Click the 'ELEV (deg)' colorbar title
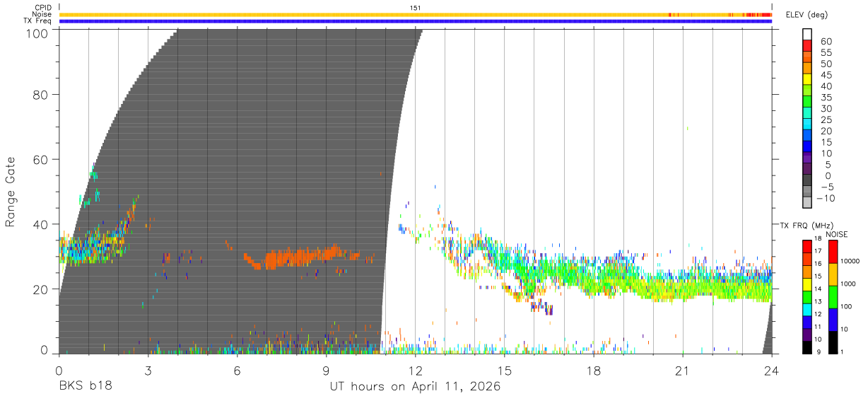This screenshot has height=401, width=868. [808, 15]
